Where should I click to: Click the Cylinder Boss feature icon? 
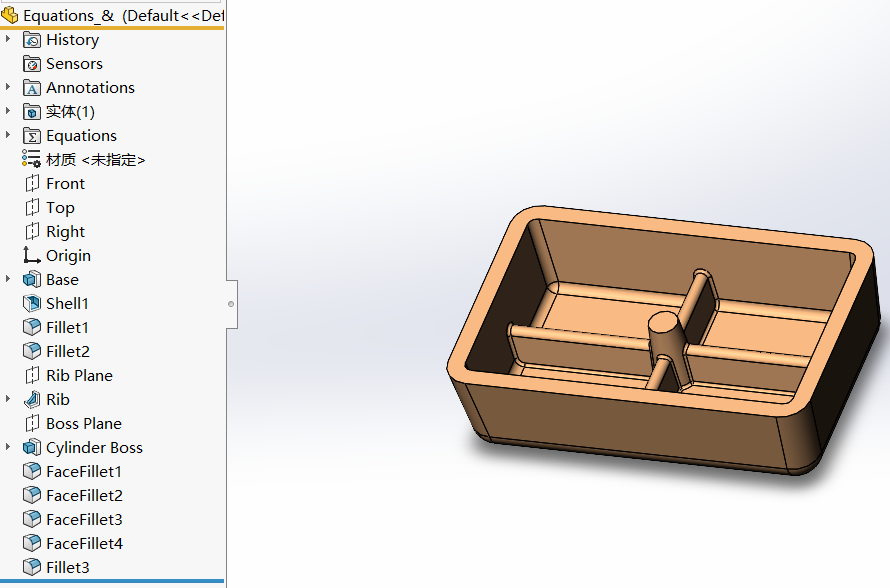pyautogui.click(x=32, y=447)
